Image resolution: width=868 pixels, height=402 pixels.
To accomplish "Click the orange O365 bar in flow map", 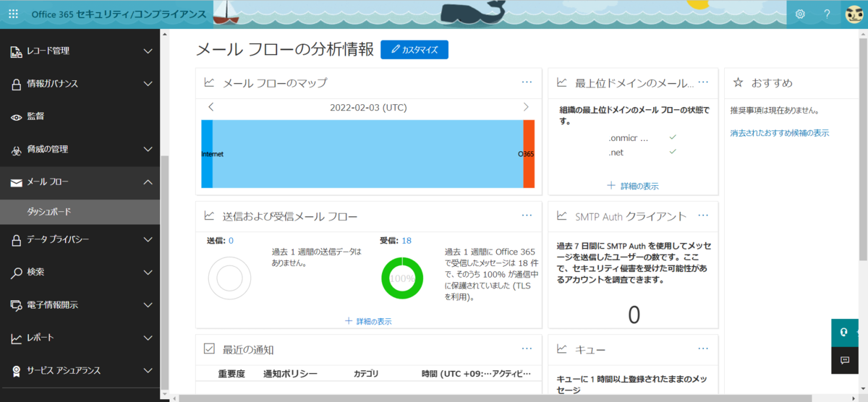I will tap(529, 154).
